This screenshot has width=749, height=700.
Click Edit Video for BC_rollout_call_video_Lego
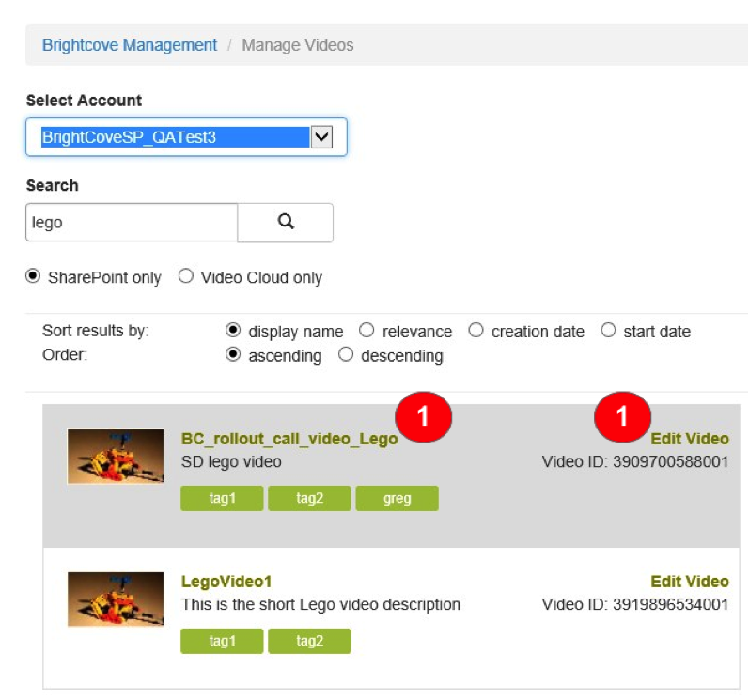point(692,439)
